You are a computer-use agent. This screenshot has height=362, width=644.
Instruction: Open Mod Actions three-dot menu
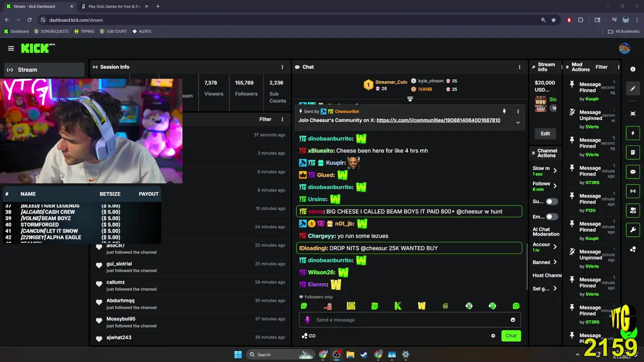coord(618,67)
